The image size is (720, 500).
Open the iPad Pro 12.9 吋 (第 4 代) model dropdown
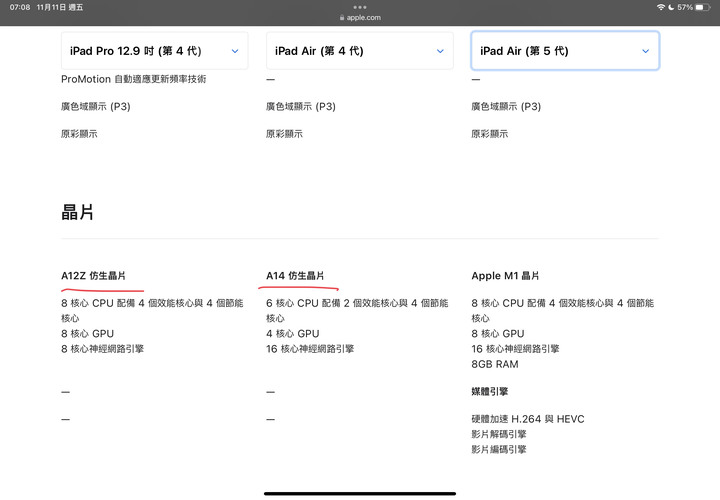154,51
